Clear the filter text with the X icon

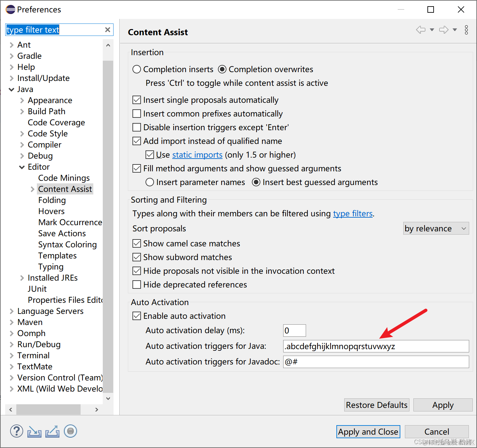pos(107,30)
